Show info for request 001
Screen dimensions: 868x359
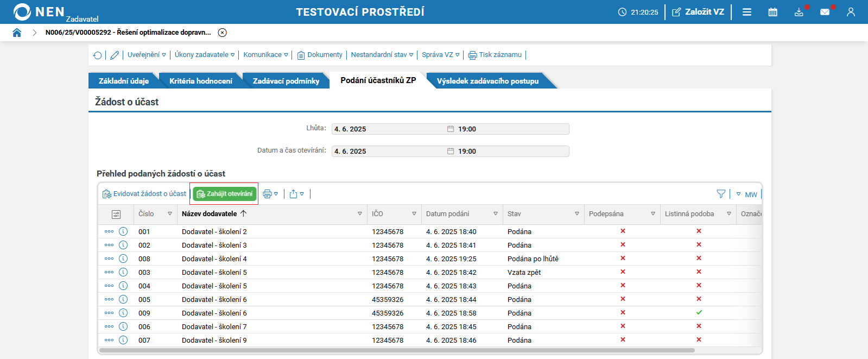123,231
